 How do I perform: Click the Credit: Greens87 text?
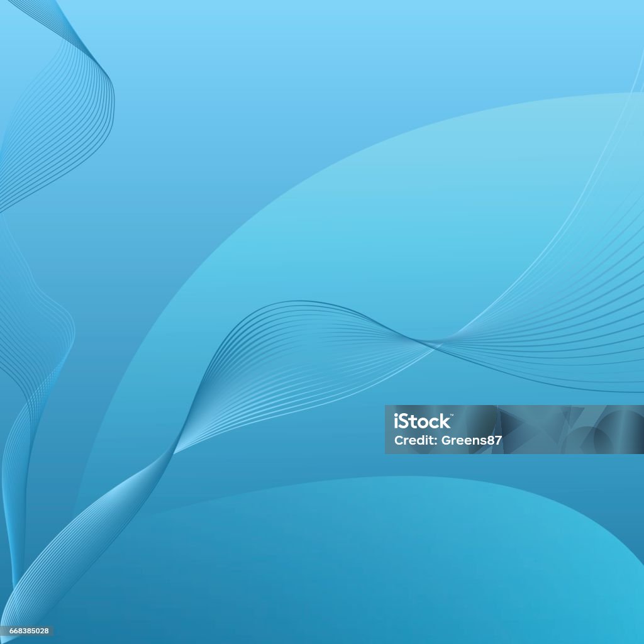click(x=448, y=440)
